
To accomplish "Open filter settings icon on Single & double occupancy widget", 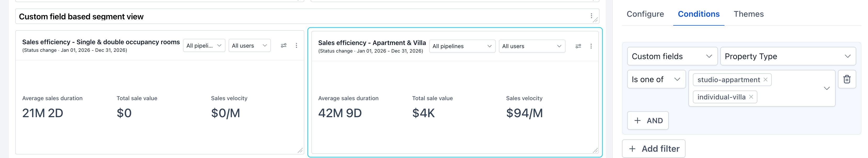I will [x=284, y=46].
